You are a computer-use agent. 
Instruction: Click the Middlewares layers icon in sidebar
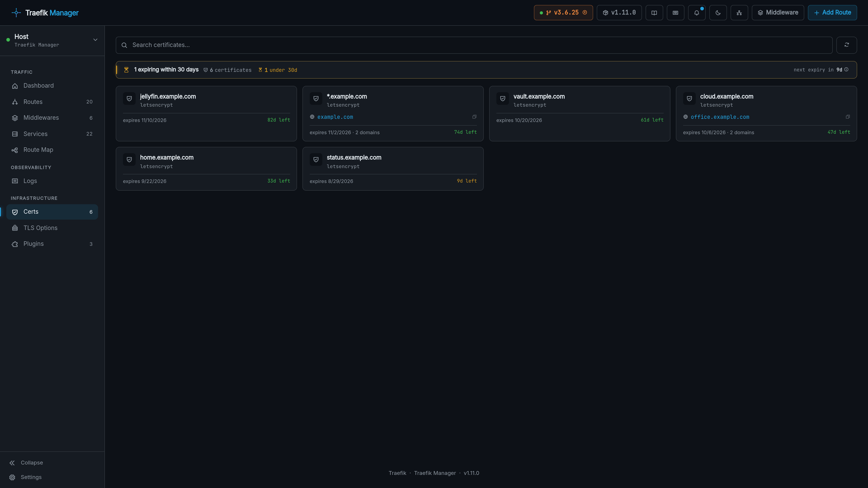[15, 118]
